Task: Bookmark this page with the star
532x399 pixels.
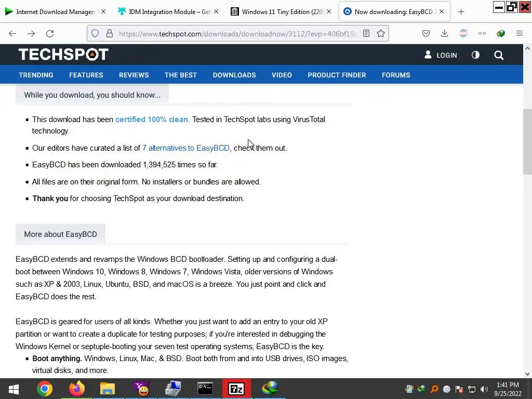Action: (x=381, y=33)
